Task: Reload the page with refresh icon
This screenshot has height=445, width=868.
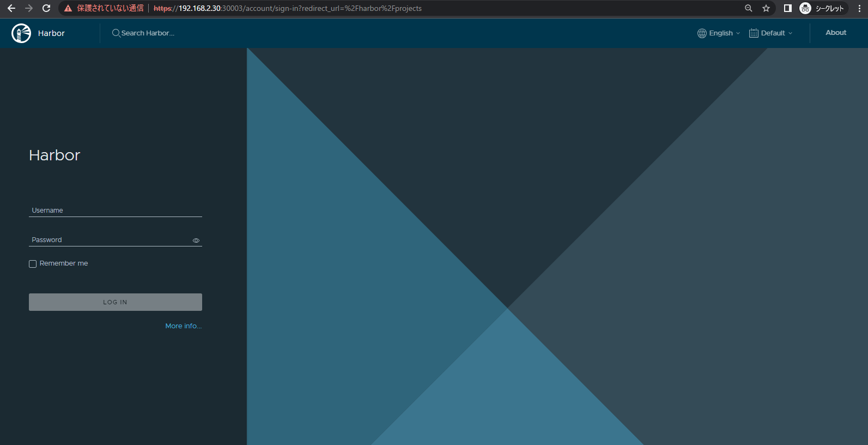Action: [x=46, y=8]
